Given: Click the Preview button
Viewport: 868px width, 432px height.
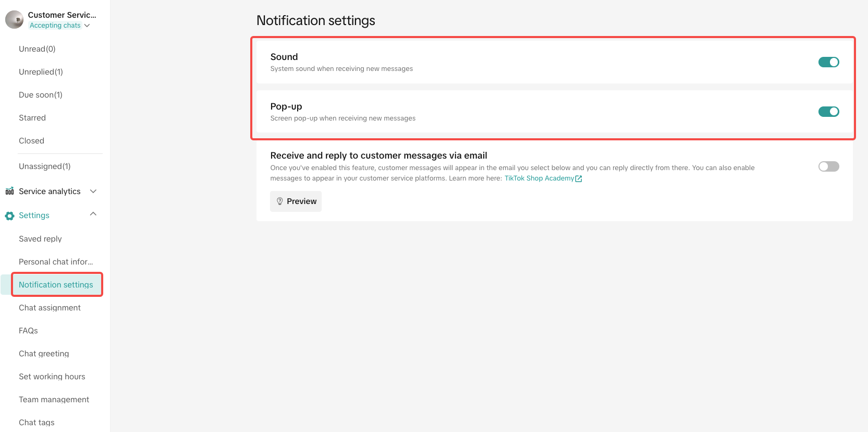Looking at the screenshot, I should (296, 201).
